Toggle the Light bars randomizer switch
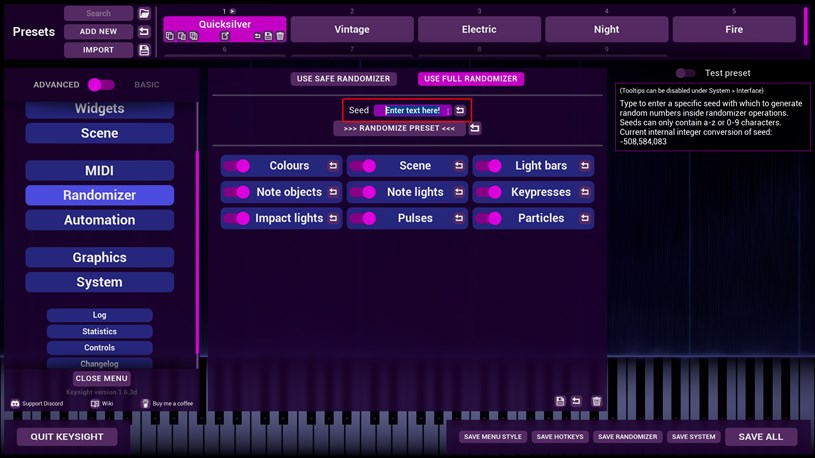 [489, 166]
